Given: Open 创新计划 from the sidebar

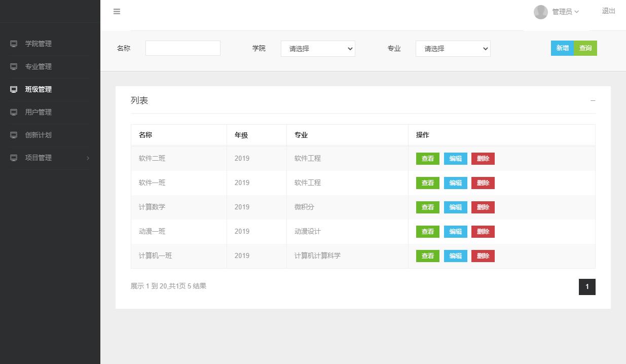Looking at the screenshot, I should point(39,135).
